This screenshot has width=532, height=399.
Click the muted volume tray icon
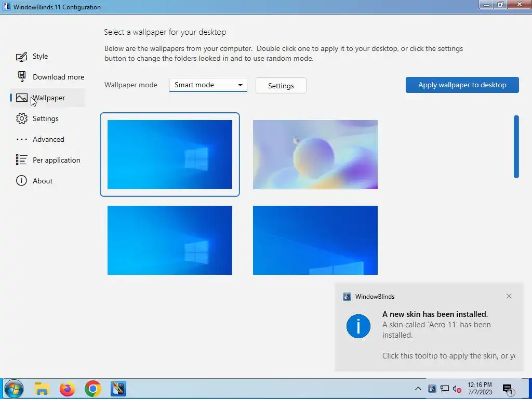coord(457,389)
